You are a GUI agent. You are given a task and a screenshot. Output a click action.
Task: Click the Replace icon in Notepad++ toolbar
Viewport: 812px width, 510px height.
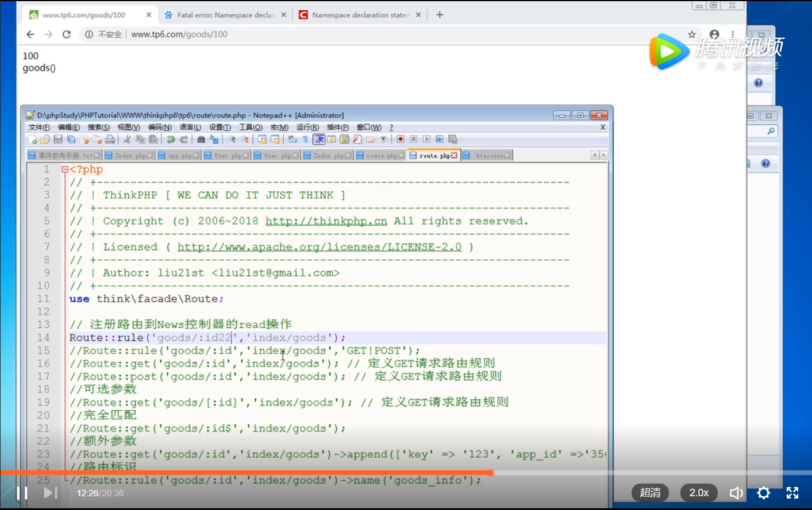(x=214, y=139)
